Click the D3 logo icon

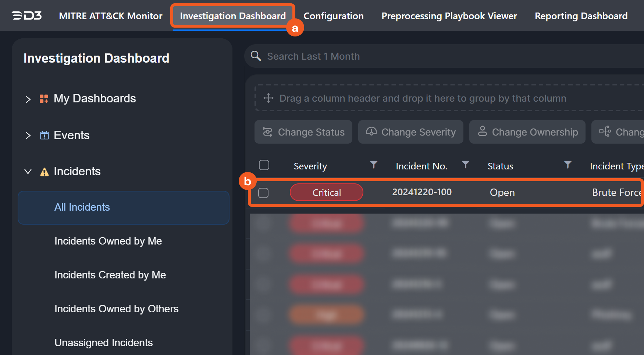pos(26,16)
